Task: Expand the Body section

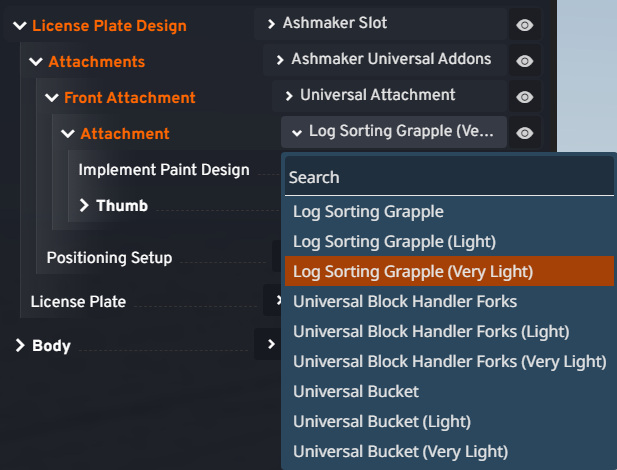Action: coord(19,346)
